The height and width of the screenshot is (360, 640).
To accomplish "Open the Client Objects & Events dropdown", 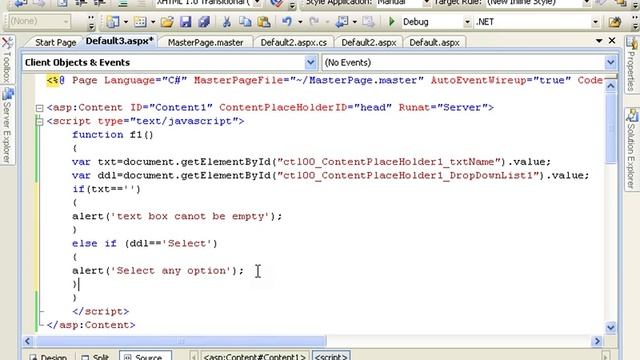I will tap(310, 62).
